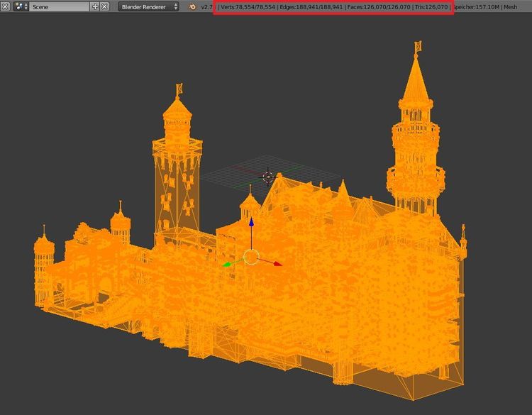Click the 3D cursor crosshair in the viewport
Image resolution: width=532 pixels, height=415 pixels.
point(268,177)
